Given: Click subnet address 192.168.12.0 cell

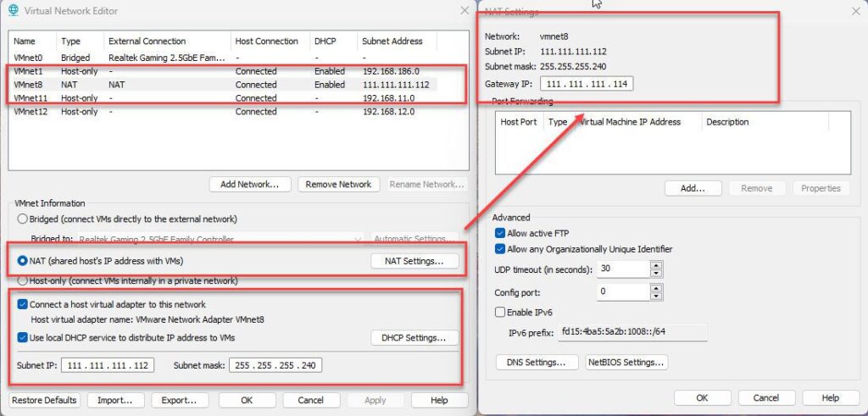Looking at the screenshot, I should coord(389,111).
